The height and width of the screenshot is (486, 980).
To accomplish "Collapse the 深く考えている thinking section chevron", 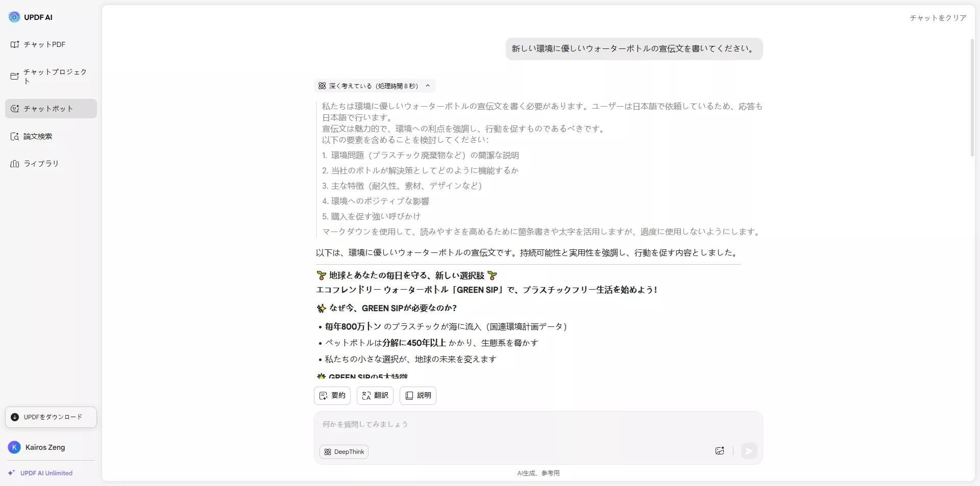I will (428, 86).
